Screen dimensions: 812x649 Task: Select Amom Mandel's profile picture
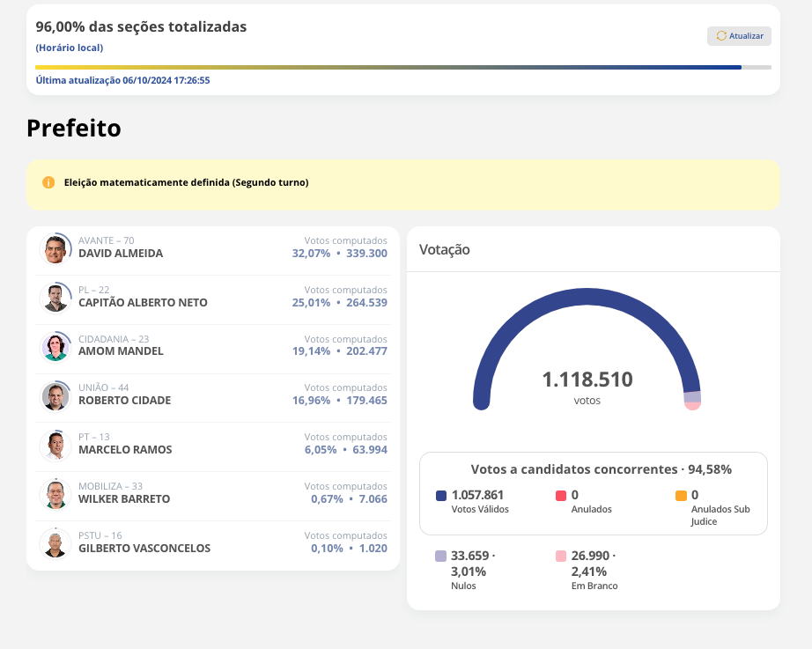point(55,347)
